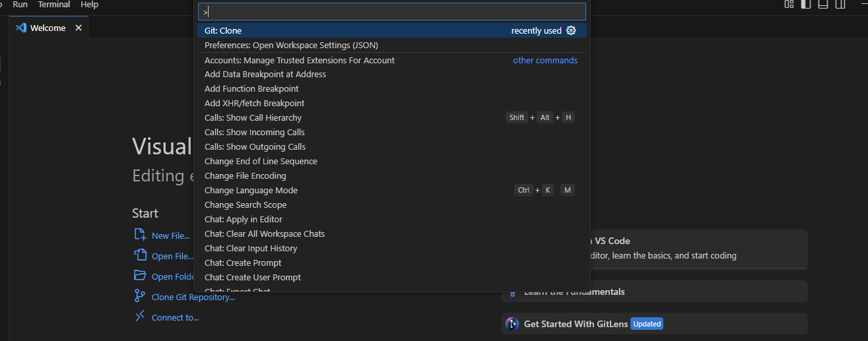Select Change Language Mode command
868x341 pixels.
[x=392, y=191]
